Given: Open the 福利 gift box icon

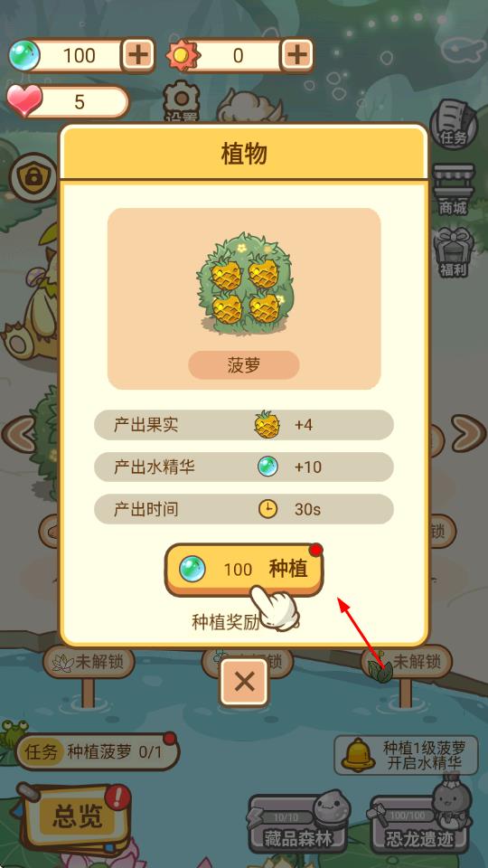Looking at the screenshot, I should pos(453,252).
